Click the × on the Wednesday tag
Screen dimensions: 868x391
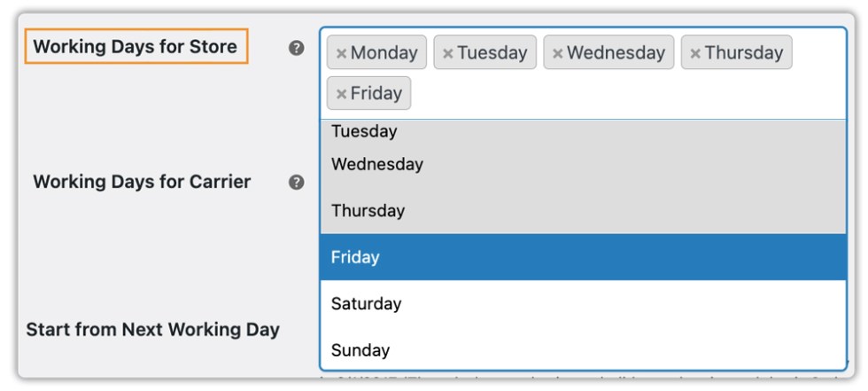(557, 53)
